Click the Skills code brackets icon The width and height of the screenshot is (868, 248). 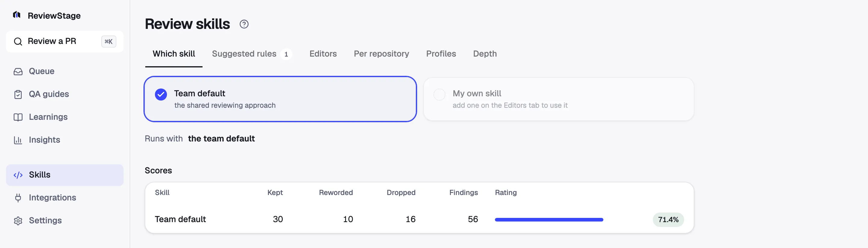[18, 175]
